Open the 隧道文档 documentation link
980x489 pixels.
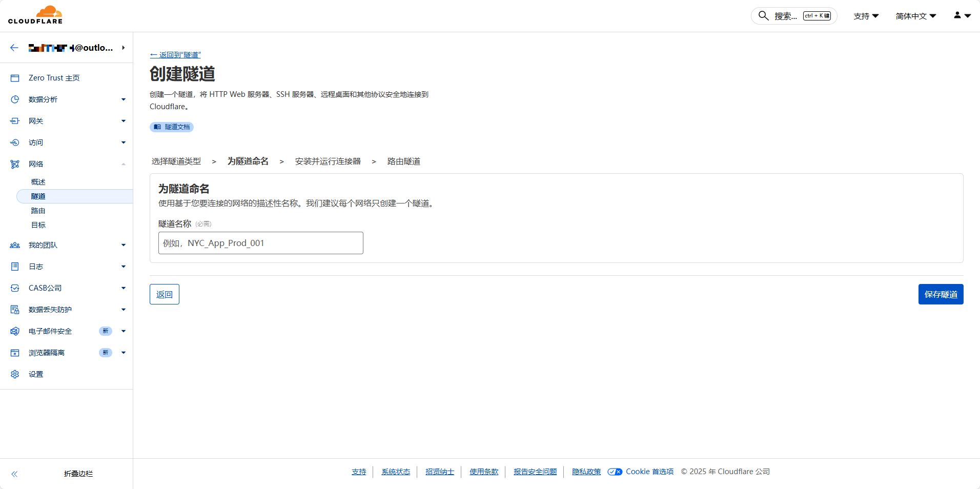tap(172, 127)
